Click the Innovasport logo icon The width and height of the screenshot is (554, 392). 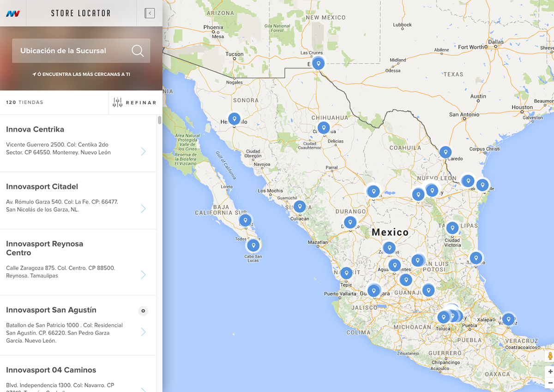(13, 13)
